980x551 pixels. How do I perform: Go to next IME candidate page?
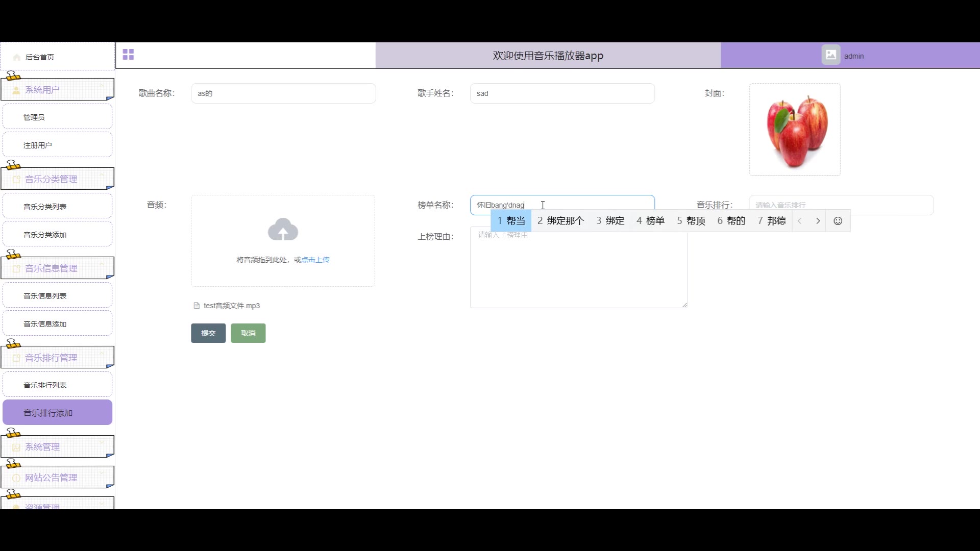click(x=818, y=221)
